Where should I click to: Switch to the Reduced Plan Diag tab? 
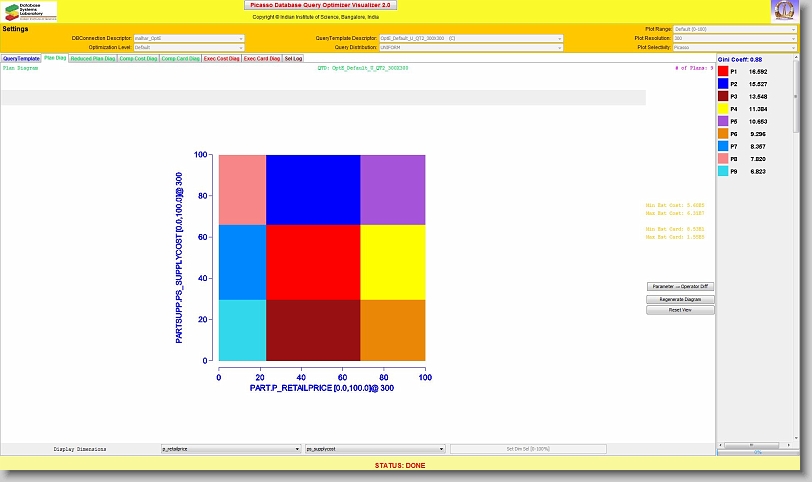[x=93, y=59]
